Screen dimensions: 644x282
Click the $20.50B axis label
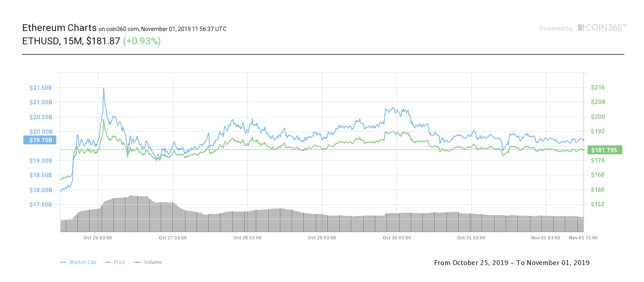tap(41, 117)
